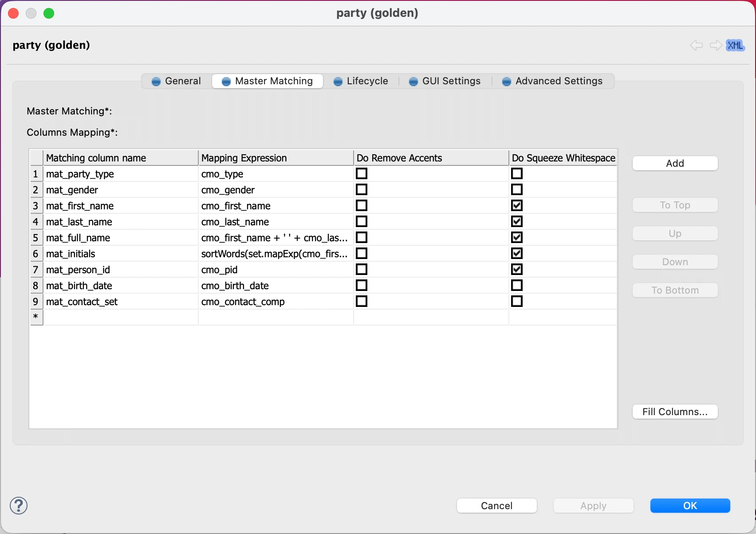Click the Apply button

(x=594, y=506)
